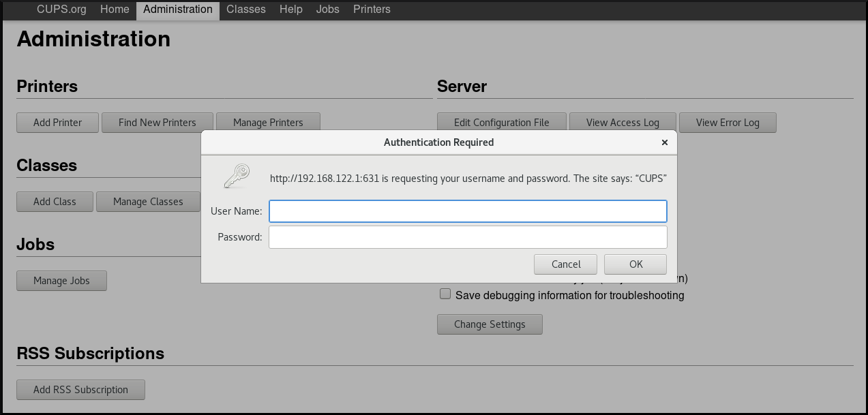Image resolution: width=868 pixels, height=415 pixels.
Task: Focus the User Name input field
Action: coord(467,211)
